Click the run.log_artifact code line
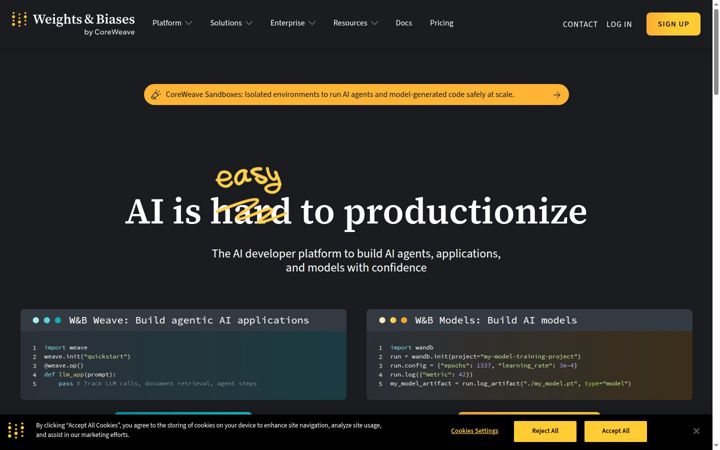Viewport: 720px width, 450px height. (x=511, y=383)
